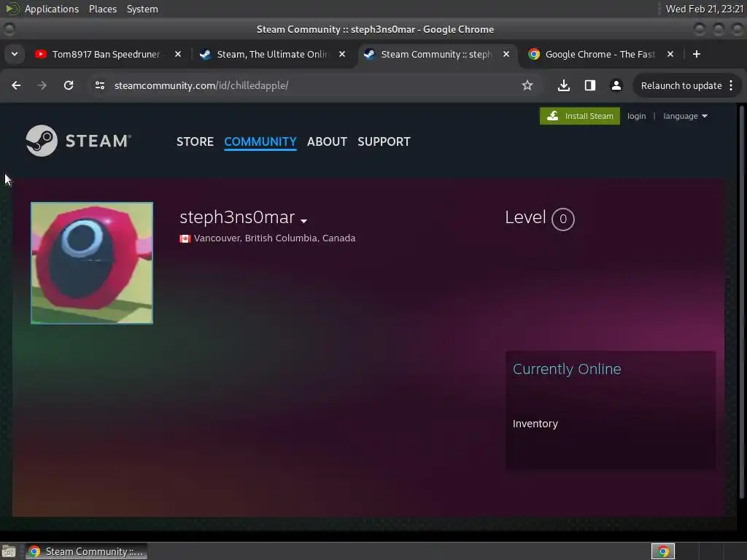This screenshot has height=560, width=747.
Task: Click the Vancouver, British Columbia, Canada text
Action: 274,238
